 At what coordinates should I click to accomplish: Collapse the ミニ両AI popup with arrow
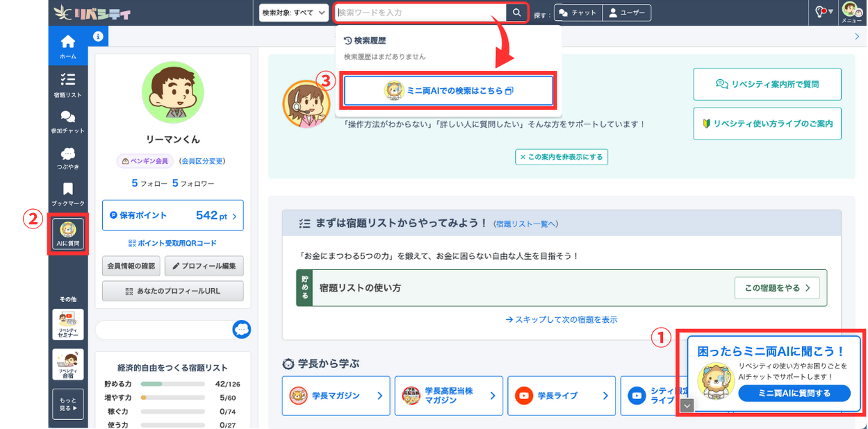pos(687,405)
